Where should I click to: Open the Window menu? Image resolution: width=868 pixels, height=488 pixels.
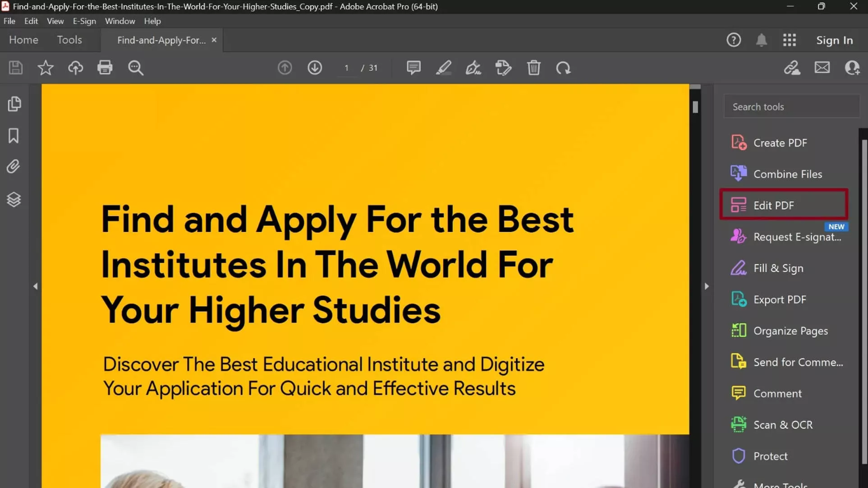[120, 21]
